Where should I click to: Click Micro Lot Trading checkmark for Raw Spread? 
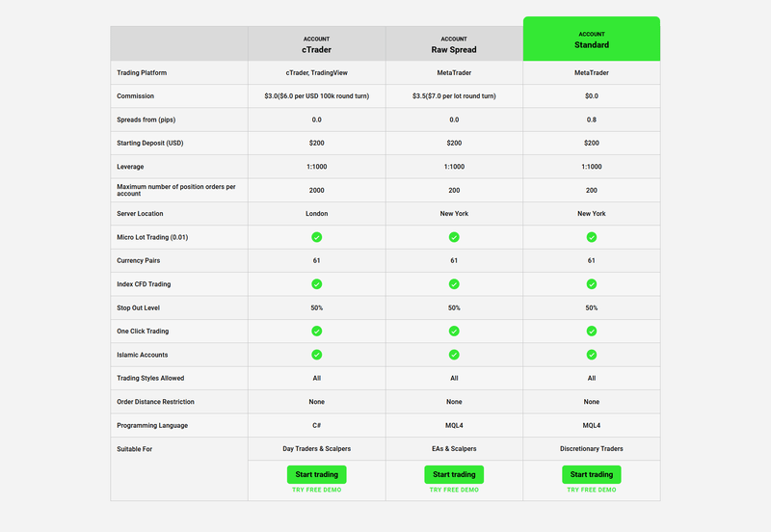point(454,237)
